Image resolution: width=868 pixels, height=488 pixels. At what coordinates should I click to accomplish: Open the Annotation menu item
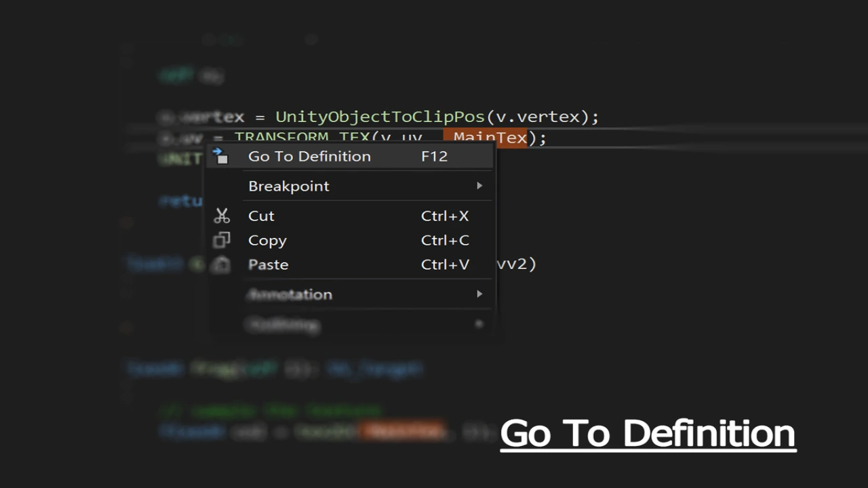pyautogui.click(x=290, y=295)
